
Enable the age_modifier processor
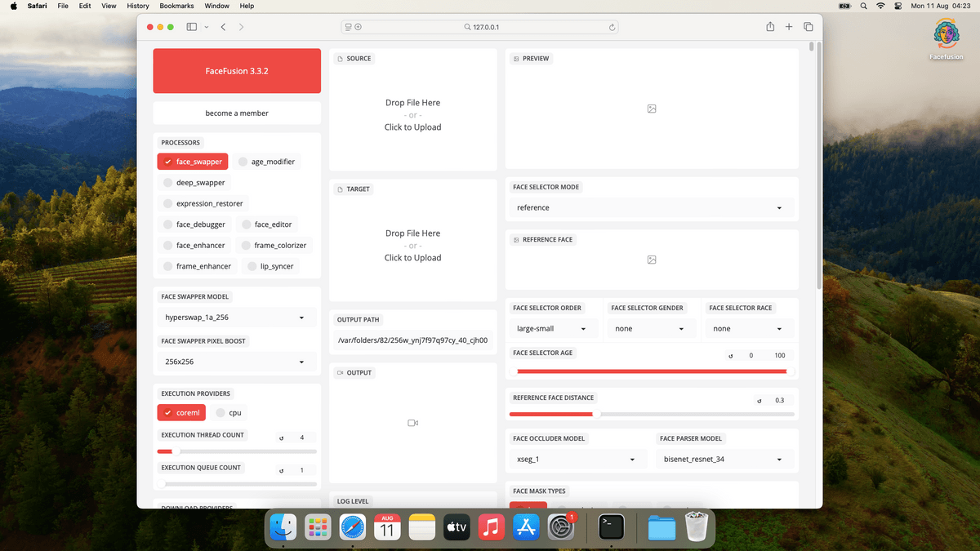[x=266, y=162]
